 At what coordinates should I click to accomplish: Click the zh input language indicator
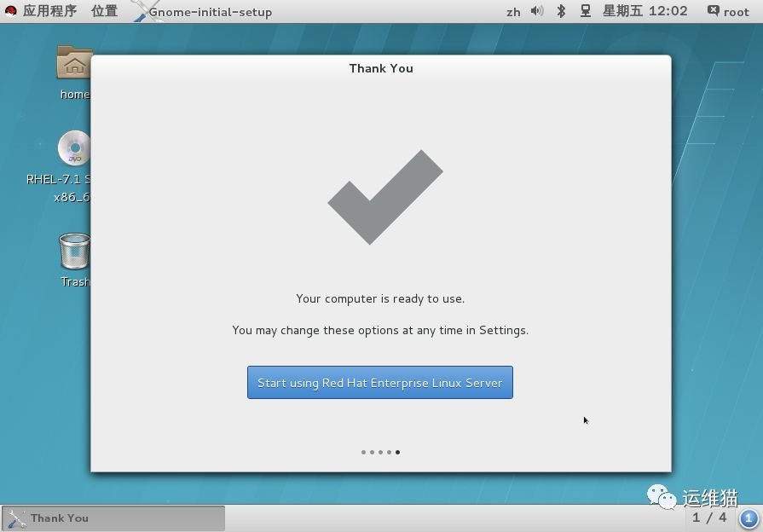click(x=513, y=12)
